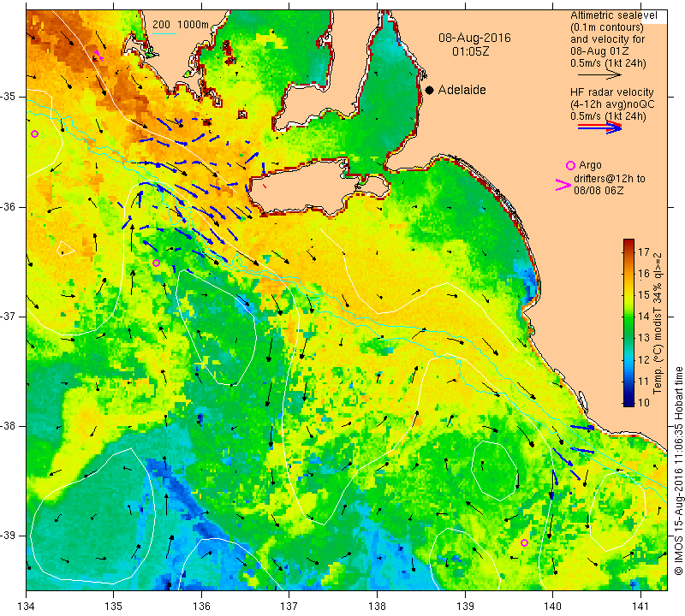This screenshot has height=616, width=685.
Task: Click the black altimetric velocity legend arrow
Action: pyautogui.click(x=600, y=74)
